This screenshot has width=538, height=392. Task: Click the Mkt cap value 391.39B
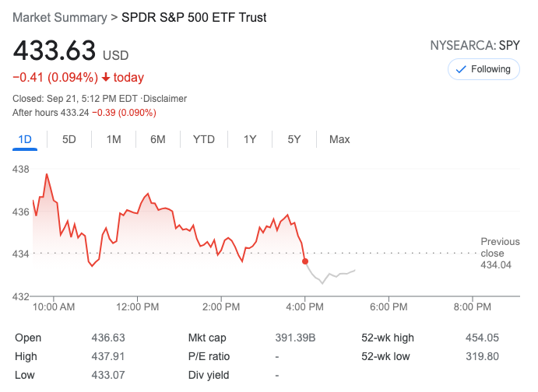click(296, 338)
